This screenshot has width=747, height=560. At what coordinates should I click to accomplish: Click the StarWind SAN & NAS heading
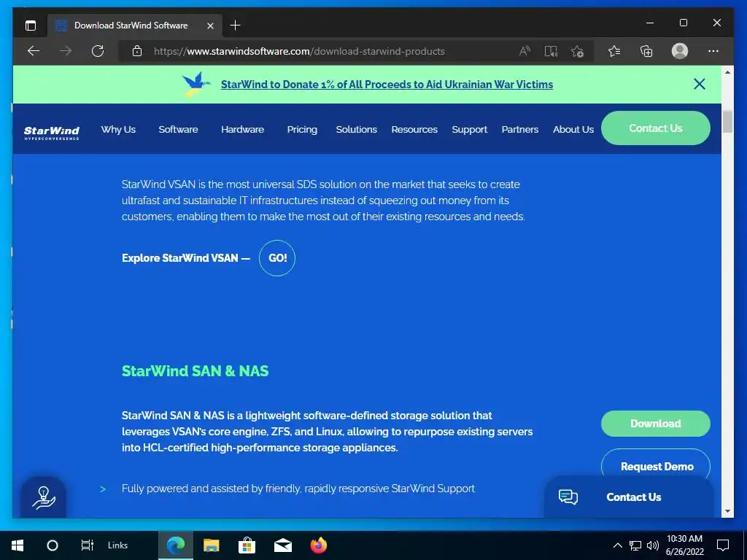click(x=196, y=371)
